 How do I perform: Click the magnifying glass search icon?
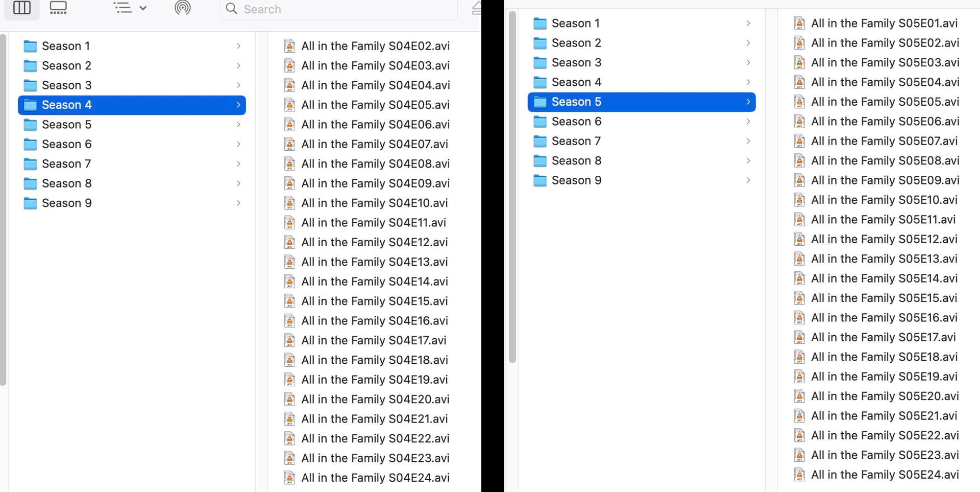pyautogui.click(x=232, y=9)
